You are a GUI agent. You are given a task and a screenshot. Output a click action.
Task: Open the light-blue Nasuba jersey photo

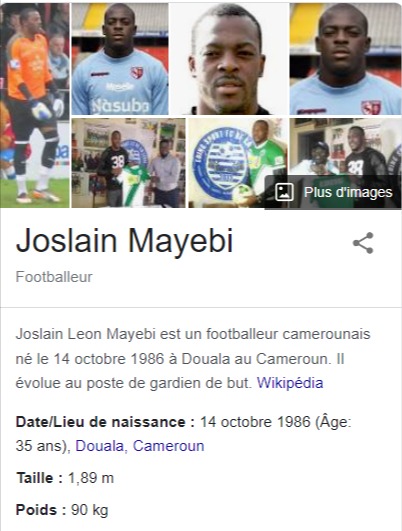pyautogui.click(x=120, y=59)
